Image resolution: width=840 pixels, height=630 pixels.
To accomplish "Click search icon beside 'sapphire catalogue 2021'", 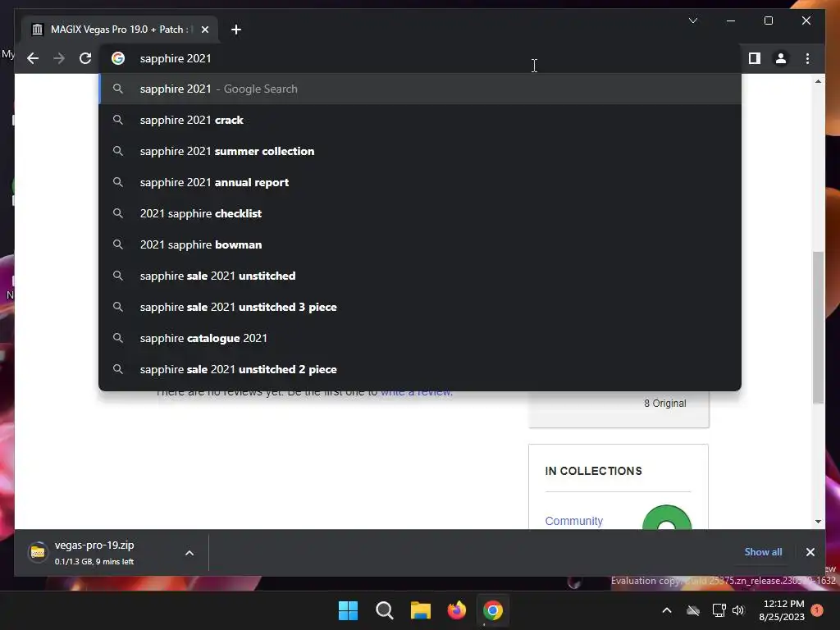I will [x=118, y=338].
